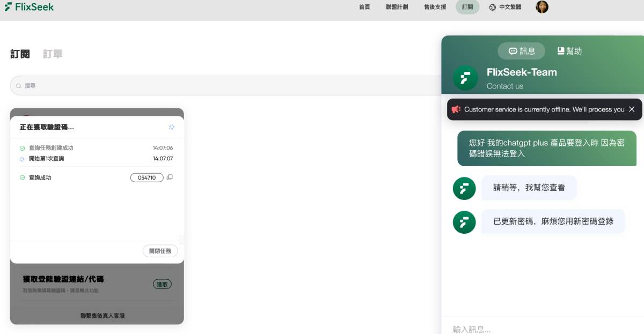Click the offline customer service notice text

[545, 109]
